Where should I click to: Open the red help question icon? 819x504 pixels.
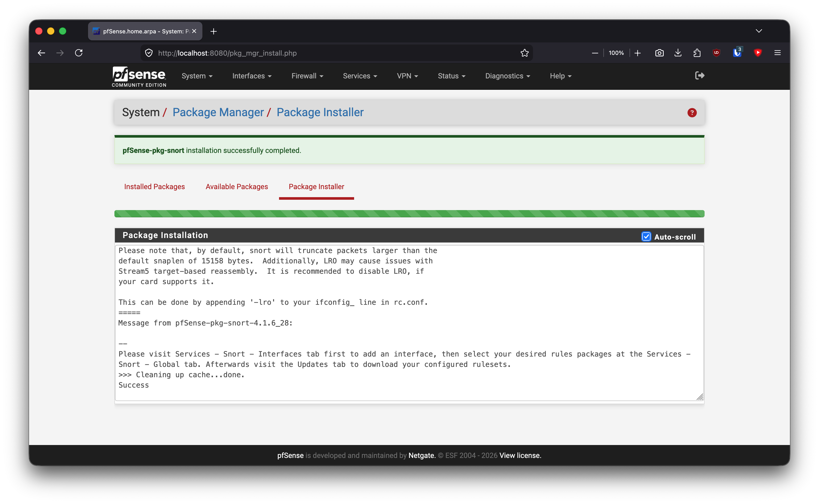[692, 113]
